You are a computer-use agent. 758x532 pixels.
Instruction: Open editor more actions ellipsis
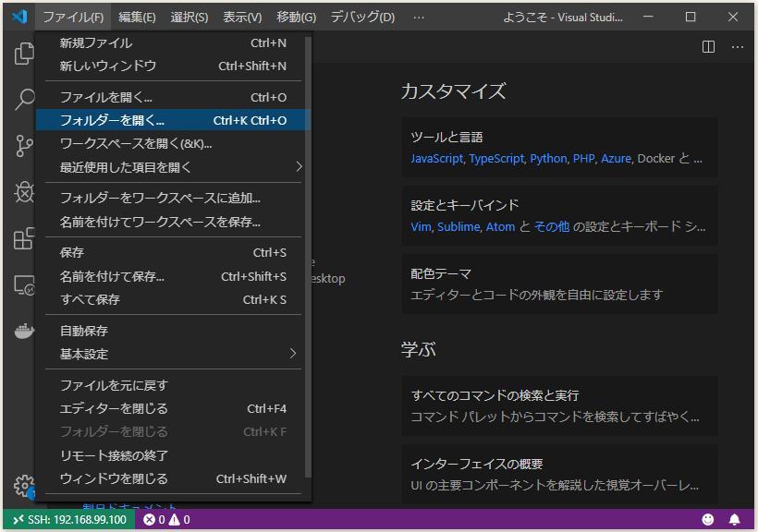[738, 47]
